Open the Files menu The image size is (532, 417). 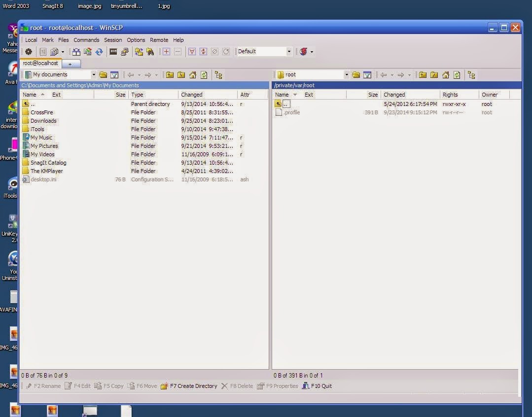point(64,40)
